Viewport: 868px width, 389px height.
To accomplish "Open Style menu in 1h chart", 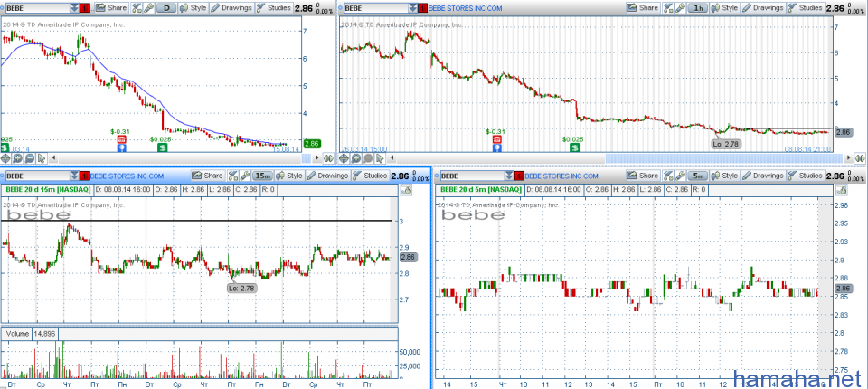I will pos(724,8).
